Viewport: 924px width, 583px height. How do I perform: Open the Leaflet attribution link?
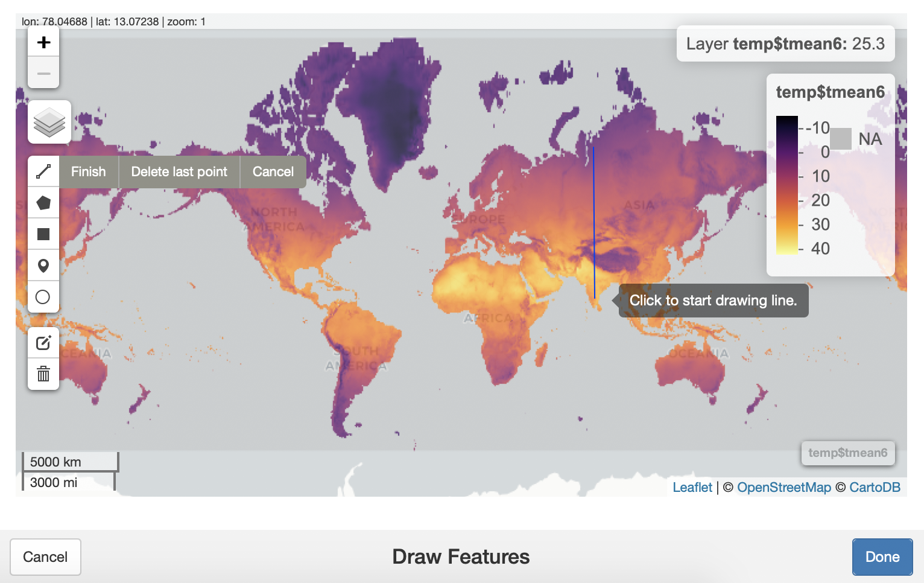692,488
